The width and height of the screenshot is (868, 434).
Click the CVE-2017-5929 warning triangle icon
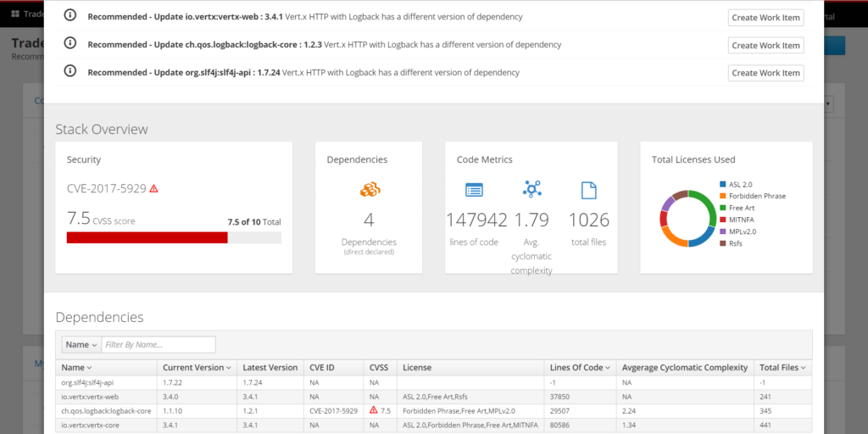(153, 188)
